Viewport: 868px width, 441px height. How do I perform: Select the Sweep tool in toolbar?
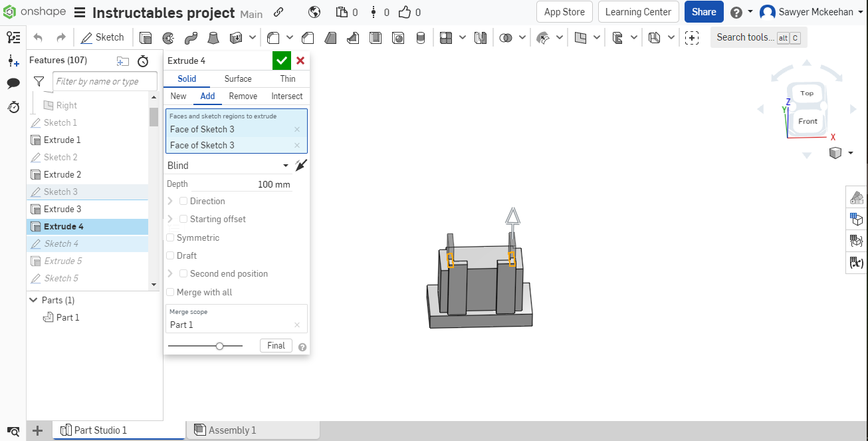point(191,38)
